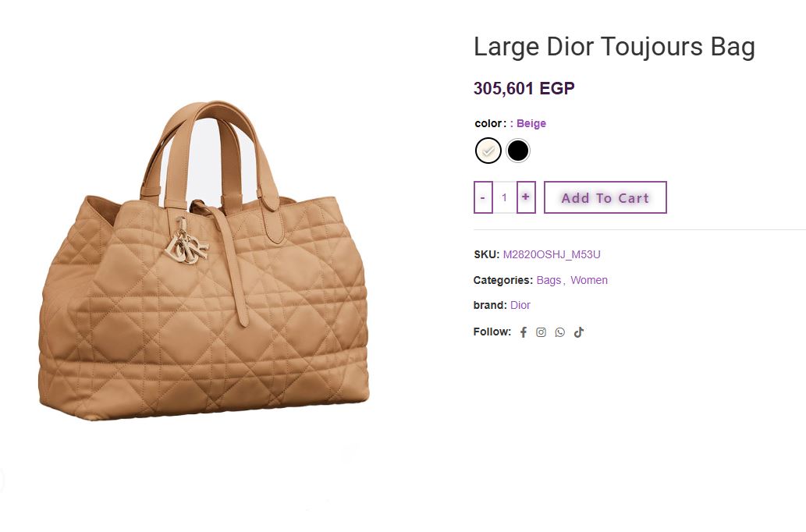The image size is (806, 532).
Task: Open the WhatsApp follow icon
Action: (x=559, y=332)
